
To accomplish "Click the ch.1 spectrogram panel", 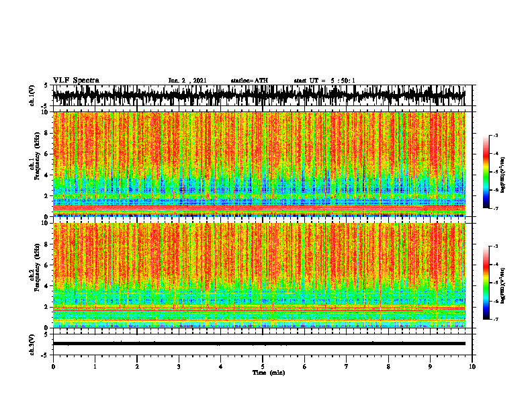I will (259, 164).
